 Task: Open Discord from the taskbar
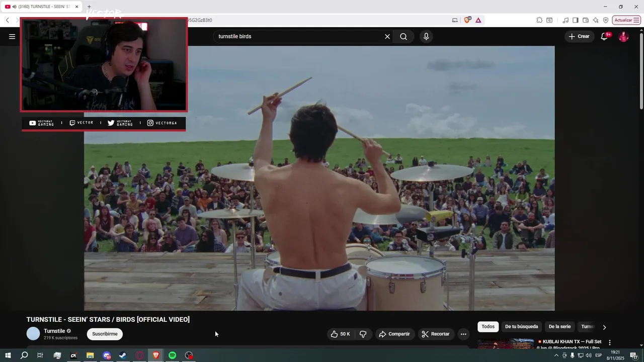pyautogui.click(x=107, y=355)
